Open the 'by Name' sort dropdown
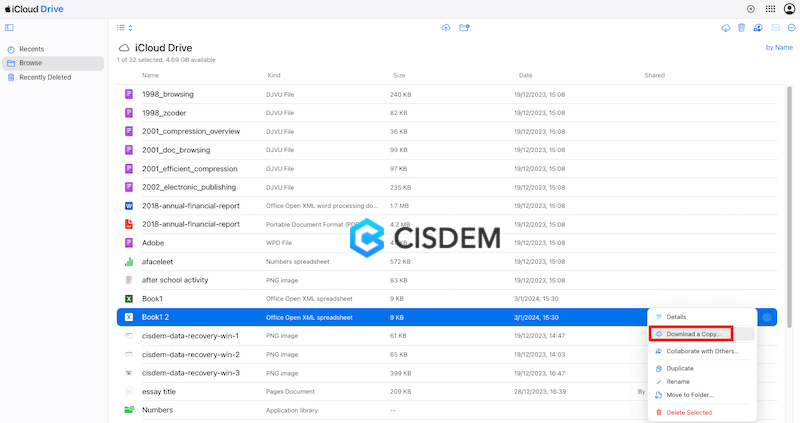Image resolution: width=800 pixels, height=423 pixels. coord(778,47)
